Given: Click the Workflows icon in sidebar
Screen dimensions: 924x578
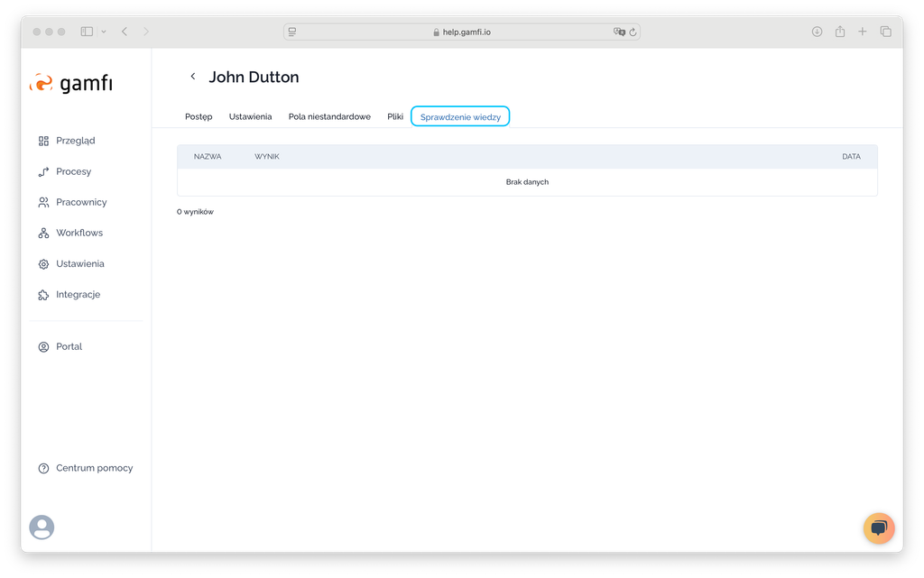Looking at the screenshot, I should point(43,234).
